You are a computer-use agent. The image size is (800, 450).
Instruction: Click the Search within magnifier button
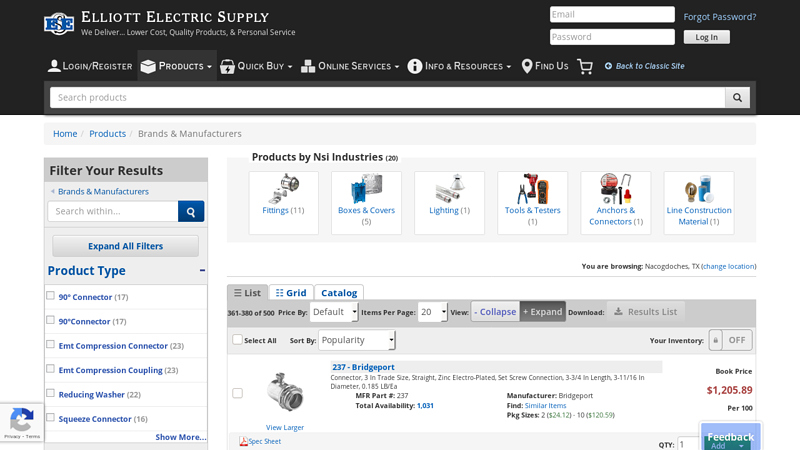coord(191,211)
